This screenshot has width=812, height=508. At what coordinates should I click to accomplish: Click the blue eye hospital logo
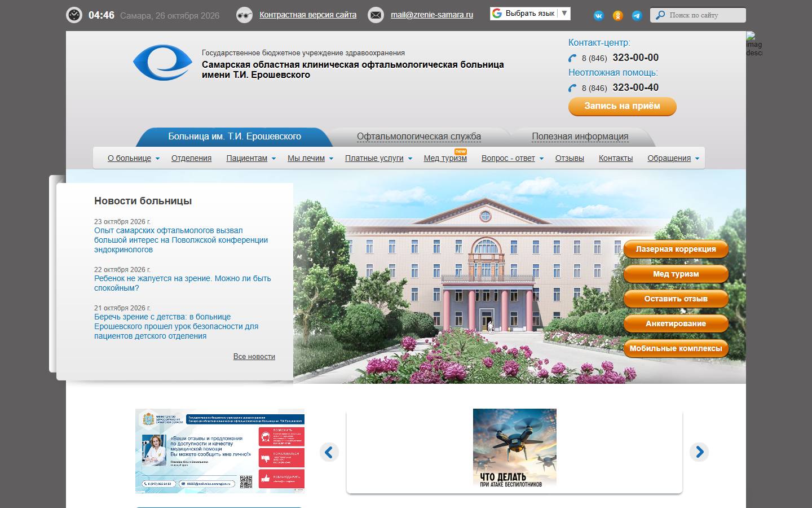tap(162, 62)
